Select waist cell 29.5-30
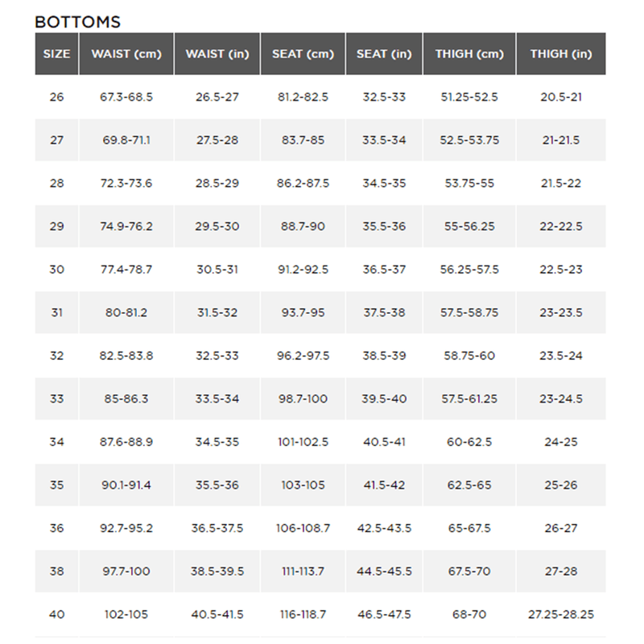 pyautogui.click(x=217, y=226)
